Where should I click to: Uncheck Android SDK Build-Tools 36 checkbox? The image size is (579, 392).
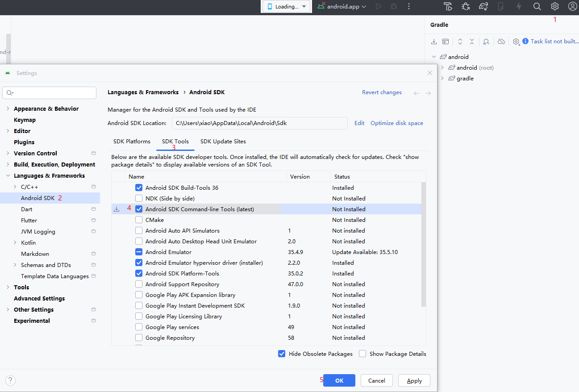pyautogui.click(x=139, y=188)
